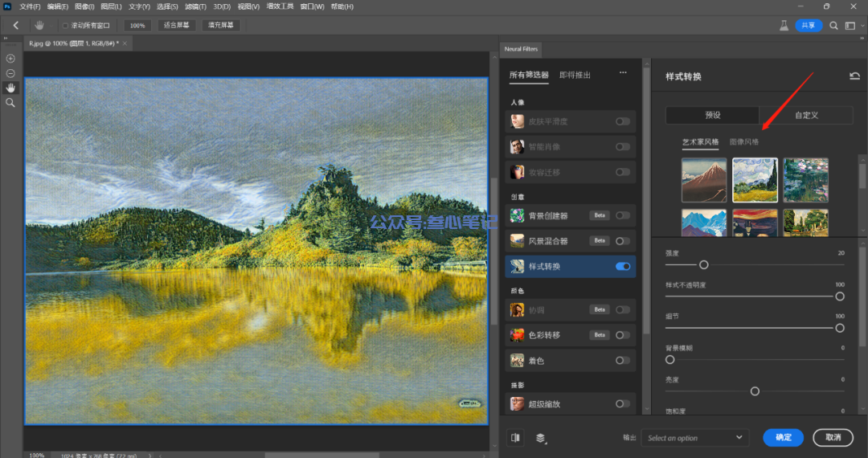Open the 滤镜(T) menu

pos(195,6)
